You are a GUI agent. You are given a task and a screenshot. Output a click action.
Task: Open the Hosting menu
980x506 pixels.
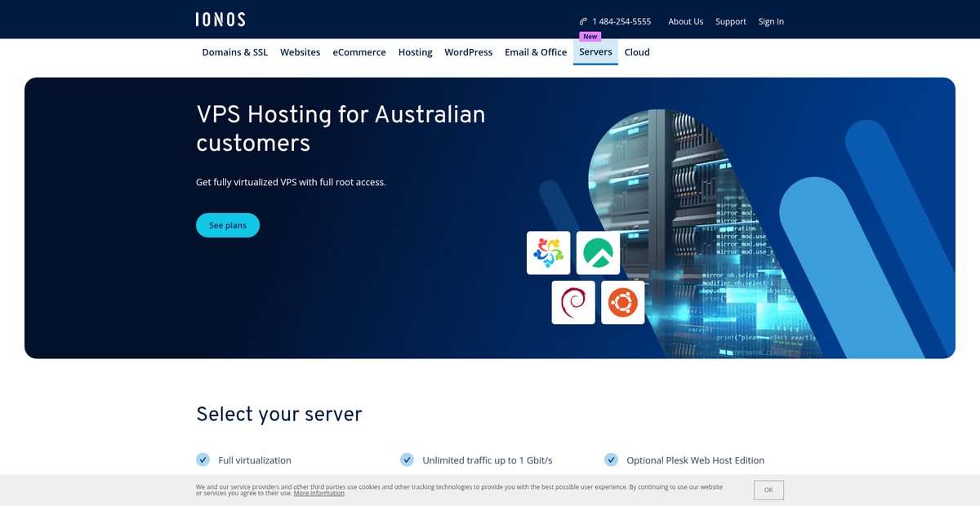click(x=415, y=52)
